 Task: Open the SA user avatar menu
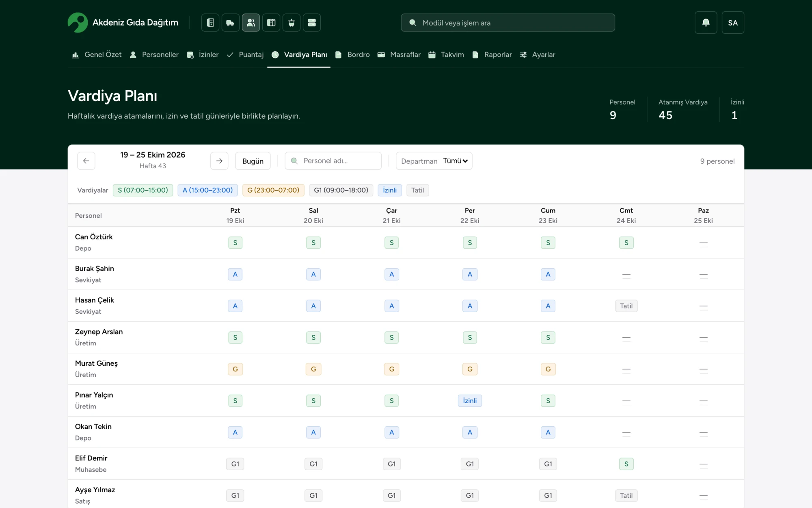click(733, 23)
